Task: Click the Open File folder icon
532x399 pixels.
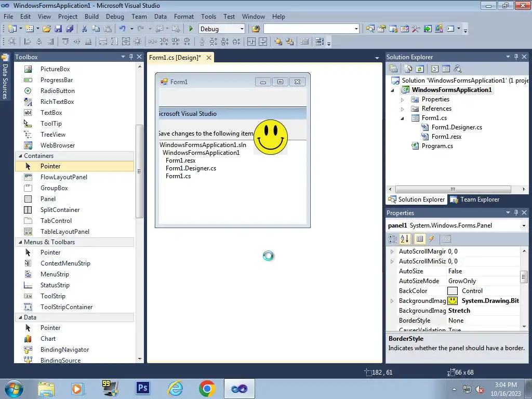Action: 46,29
